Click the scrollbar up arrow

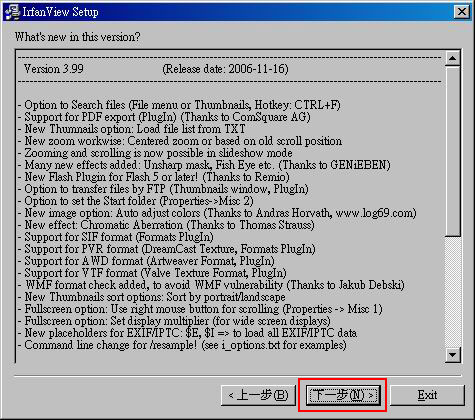(x=452, y=59)
